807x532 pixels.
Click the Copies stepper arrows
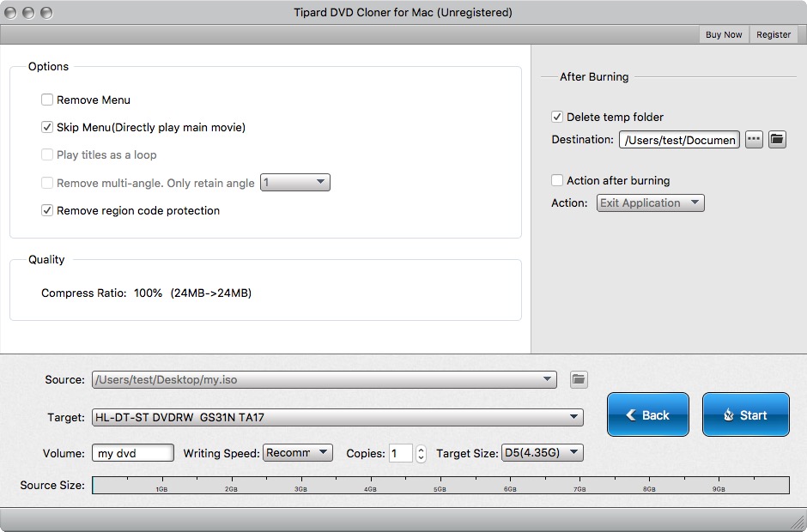click(x=421, y=453)
